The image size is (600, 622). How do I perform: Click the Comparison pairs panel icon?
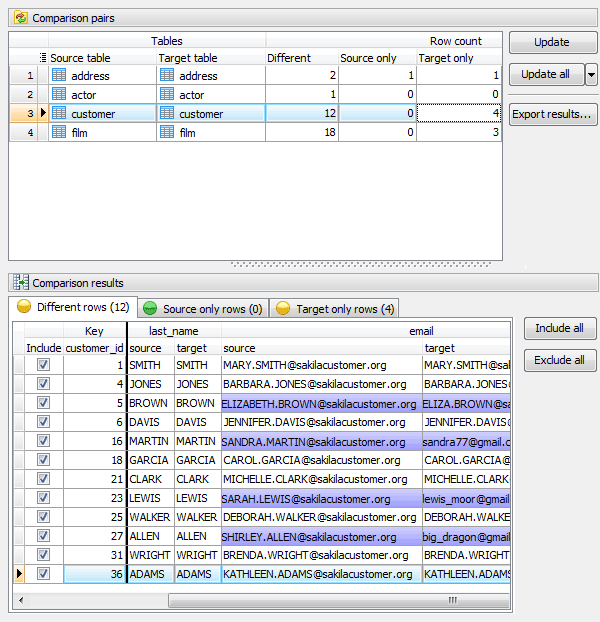(20, 18)
